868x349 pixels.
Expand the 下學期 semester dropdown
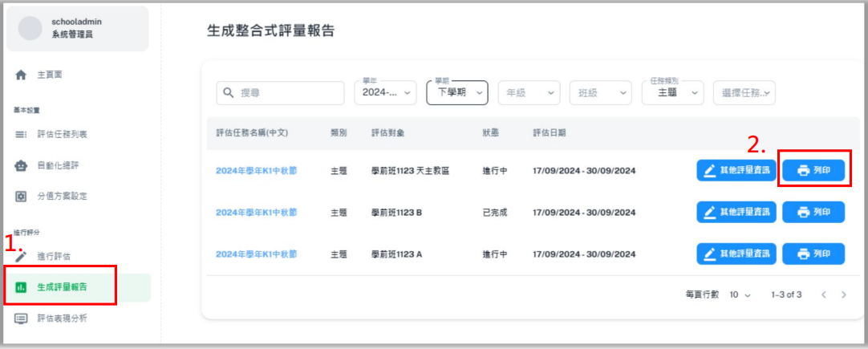(457, 93)
